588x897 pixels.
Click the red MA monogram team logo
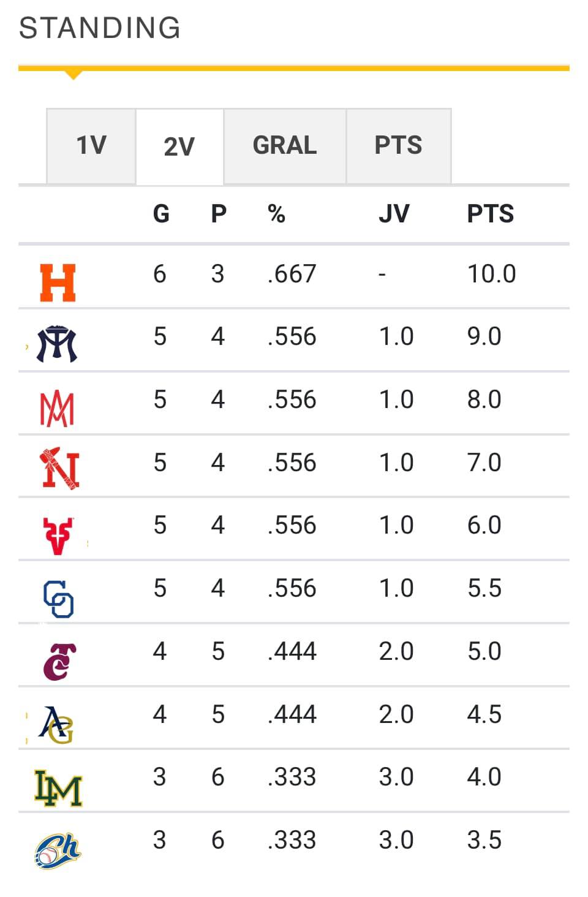tap(57, 409)
